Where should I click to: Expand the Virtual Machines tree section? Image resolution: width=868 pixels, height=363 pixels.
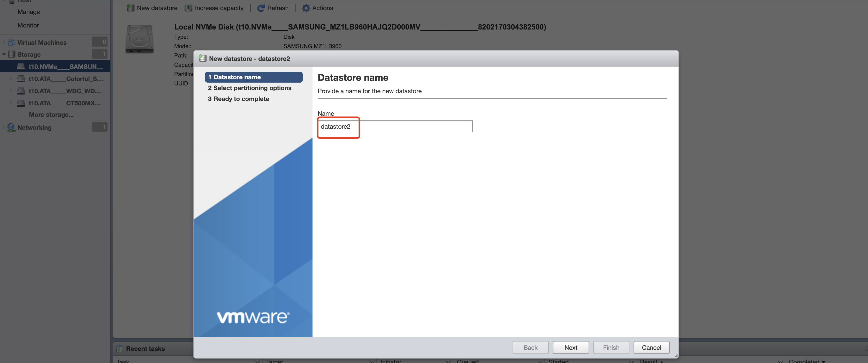pyautogui.click(x=4, y=42)
